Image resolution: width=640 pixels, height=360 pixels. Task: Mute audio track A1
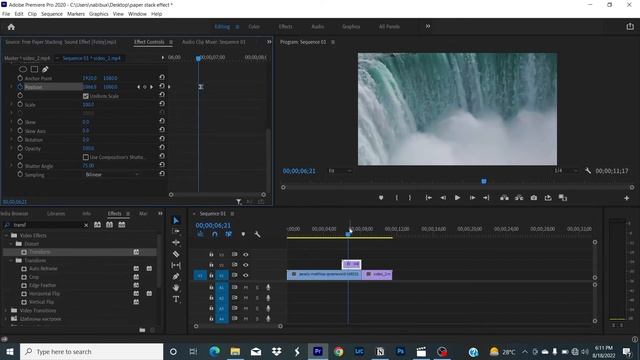click(246, 287)
